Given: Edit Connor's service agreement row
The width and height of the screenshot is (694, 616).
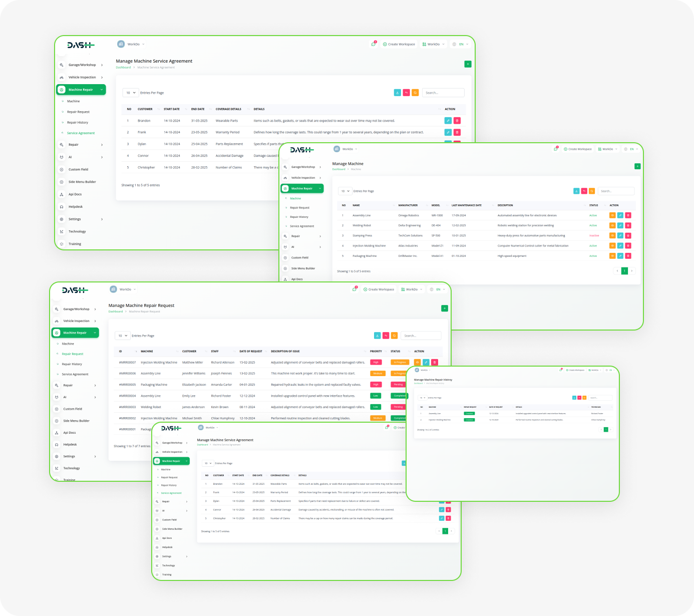Looking at the screenshot, I should click(442, 509).
